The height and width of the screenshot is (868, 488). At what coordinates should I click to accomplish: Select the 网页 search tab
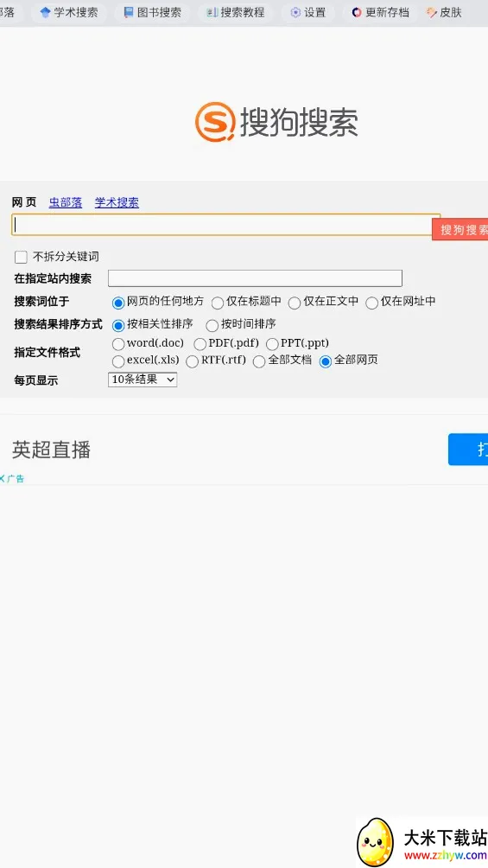tap(24, 202)
